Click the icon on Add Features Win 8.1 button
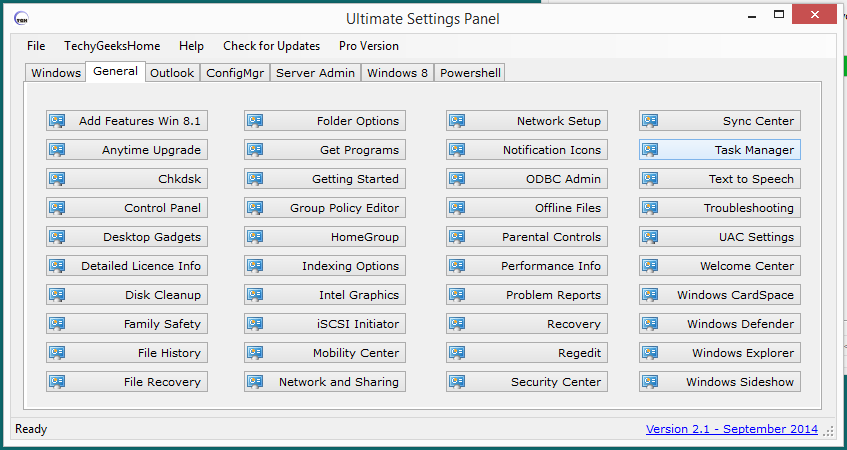Viewport: 847px width, 450px height. point(57,121)
